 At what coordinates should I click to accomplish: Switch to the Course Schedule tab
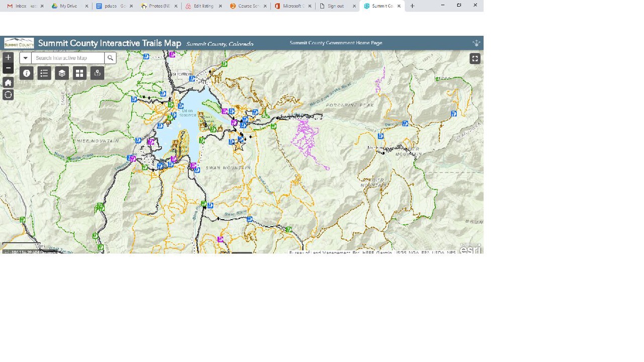coord(248,6)
